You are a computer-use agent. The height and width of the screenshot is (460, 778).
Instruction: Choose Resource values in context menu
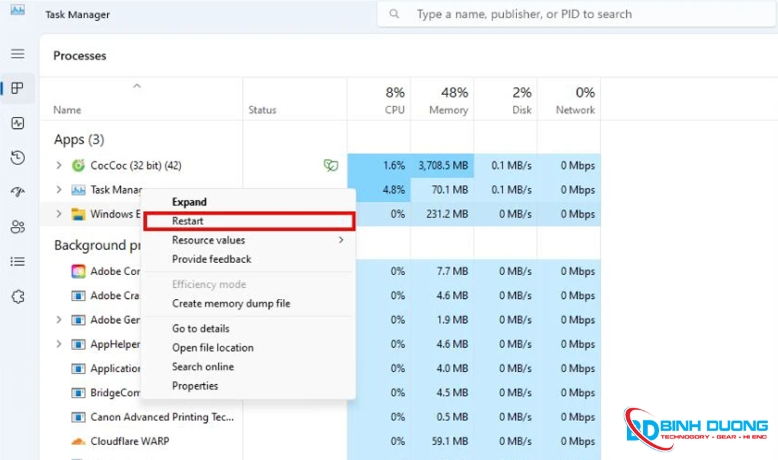(x=249, y=240)
